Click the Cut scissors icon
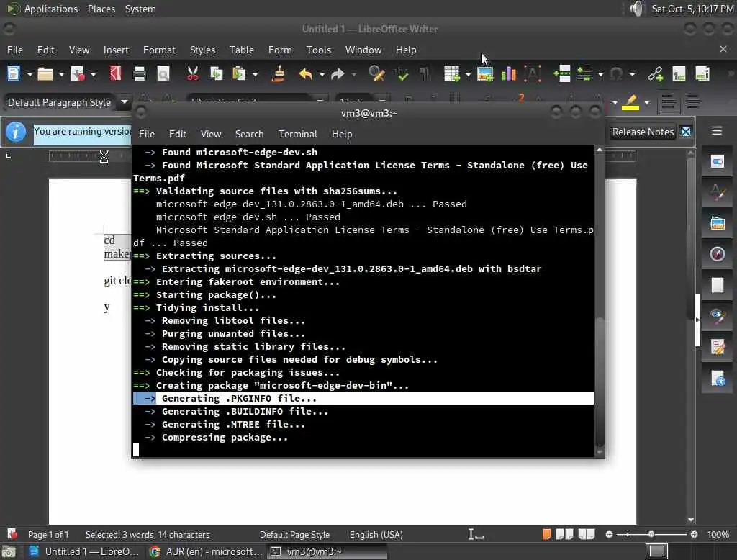The height and width of the screenshot is (560, 737). 192,74
